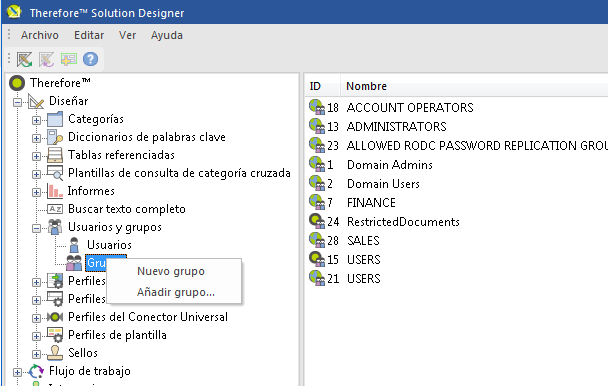Click the Flujo de trabajo icon
The width and height of the screenshot is (608, 386).
tap(36, 371)
